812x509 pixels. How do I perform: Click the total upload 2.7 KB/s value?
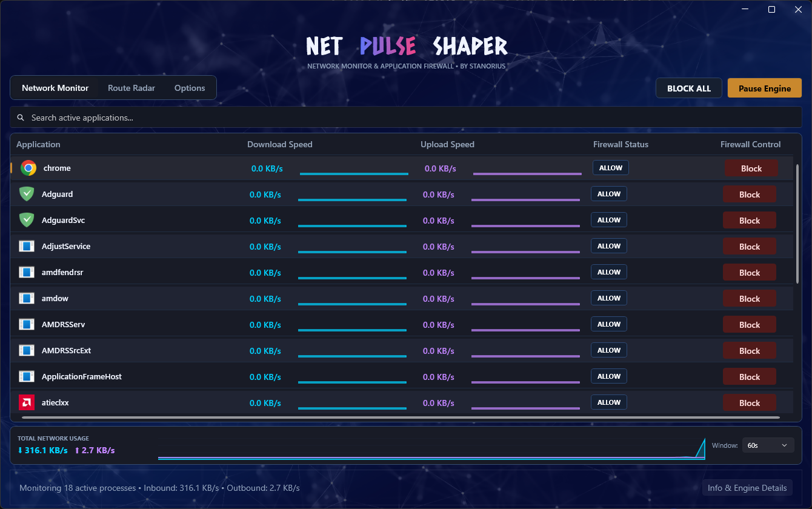[x=95, y=450]
